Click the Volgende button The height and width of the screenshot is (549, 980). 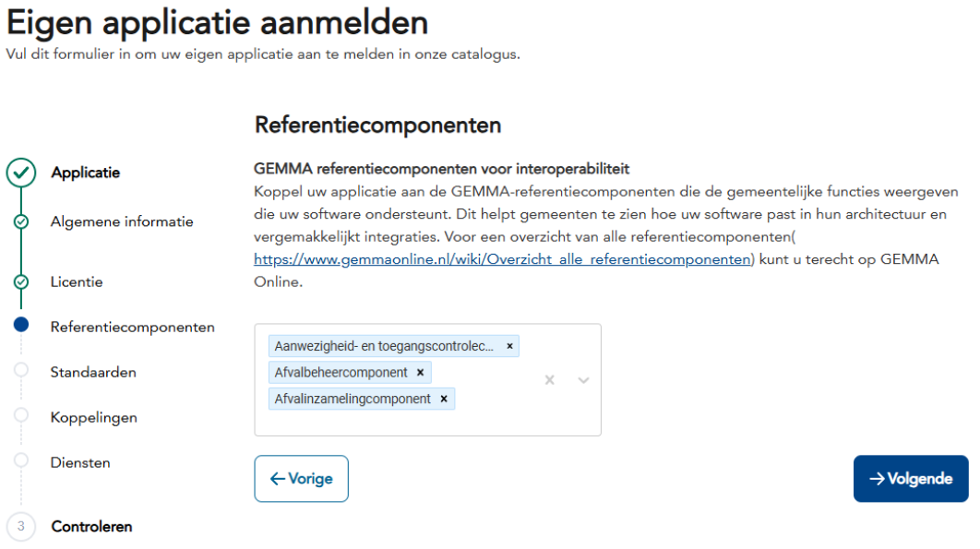pos(911,479)
